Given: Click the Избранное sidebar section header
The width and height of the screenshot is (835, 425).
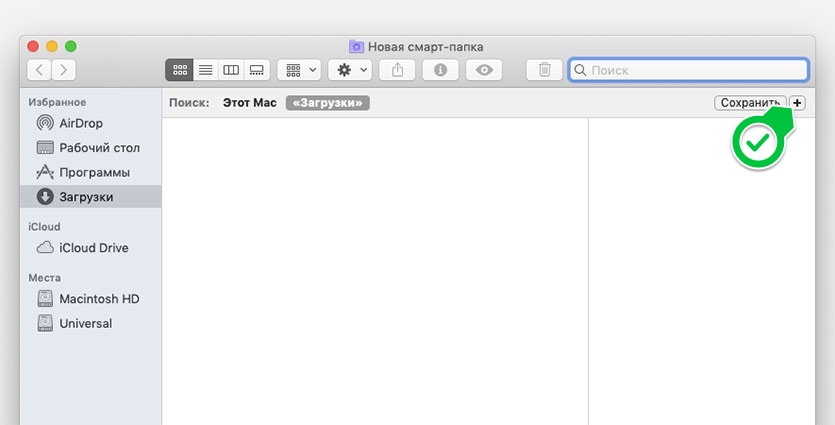Looking at the screenshot, I should tap(57, 102).
